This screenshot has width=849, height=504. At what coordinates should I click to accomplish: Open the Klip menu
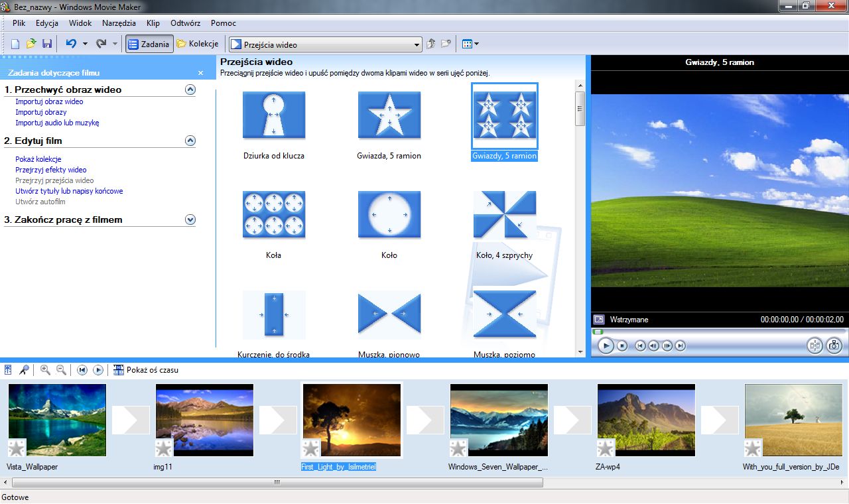153,23
